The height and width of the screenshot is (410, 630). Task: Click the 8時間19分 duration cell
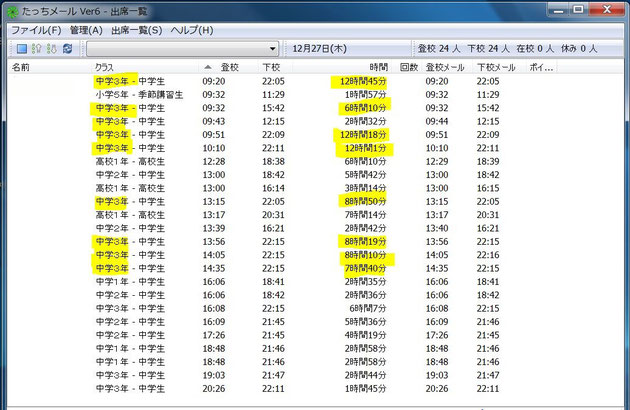pos(366,242)
